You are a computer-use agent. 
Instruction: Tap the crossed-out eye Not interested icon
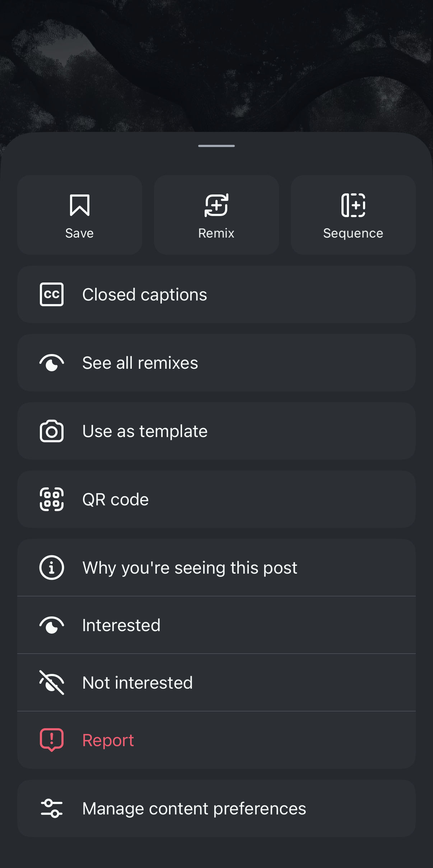(x=52, y=683)
